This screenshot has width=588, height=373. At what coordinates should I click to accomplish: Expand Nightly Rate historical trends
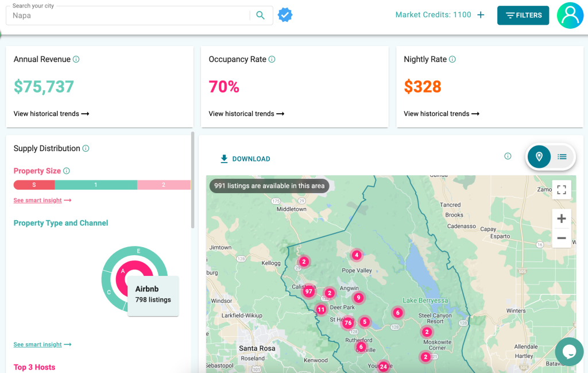pyautogui.click(x=442, y=114)
